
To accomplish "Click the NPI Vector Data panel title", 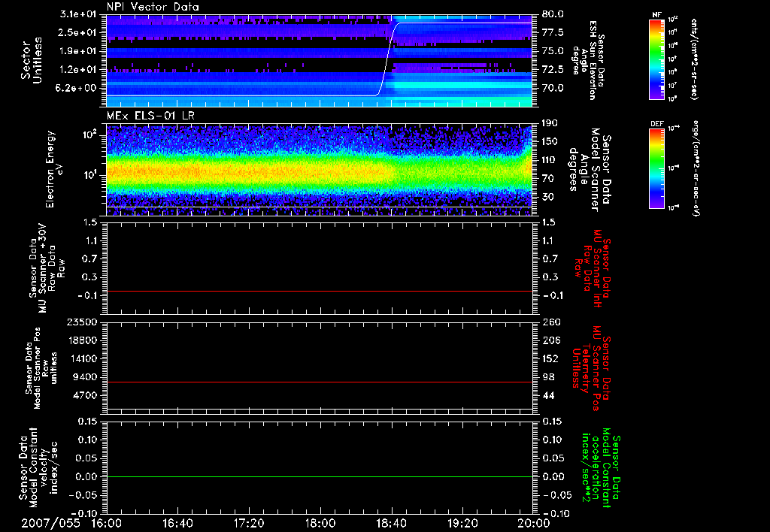I will (153, 7).
